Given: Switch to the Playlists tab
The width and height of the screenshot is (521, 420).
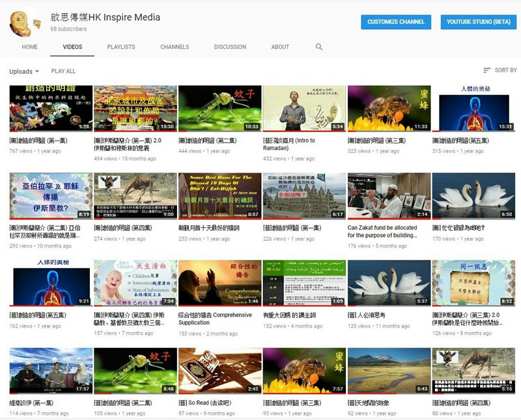Looking at the screenshot, I should point(121,47).
